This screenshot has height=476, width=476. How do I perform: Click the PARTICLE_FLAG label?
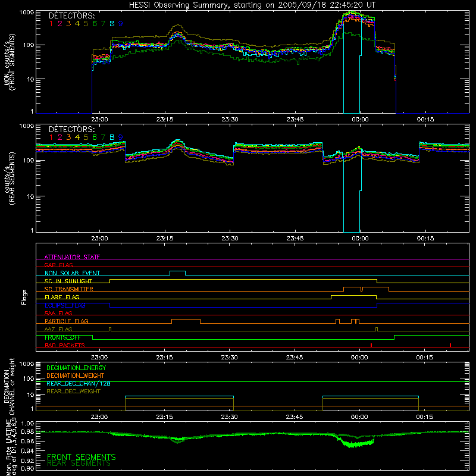pos(67,321)
